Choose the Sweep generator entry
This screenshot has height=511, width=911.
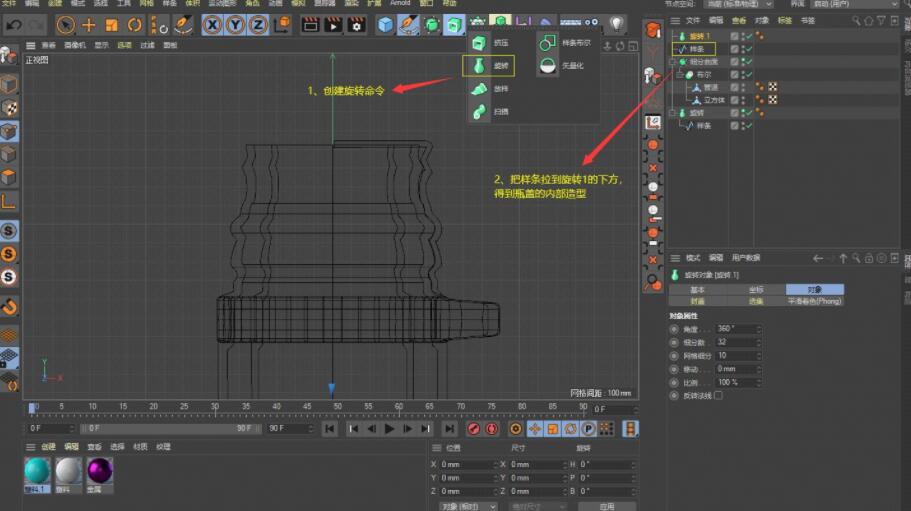pyautogui.click(x=490, y=111)
